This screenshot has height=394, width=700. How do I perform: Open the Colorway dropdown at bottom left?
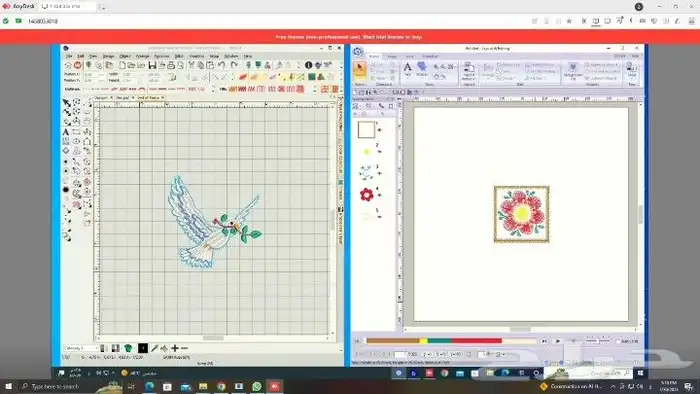[81, 348]
